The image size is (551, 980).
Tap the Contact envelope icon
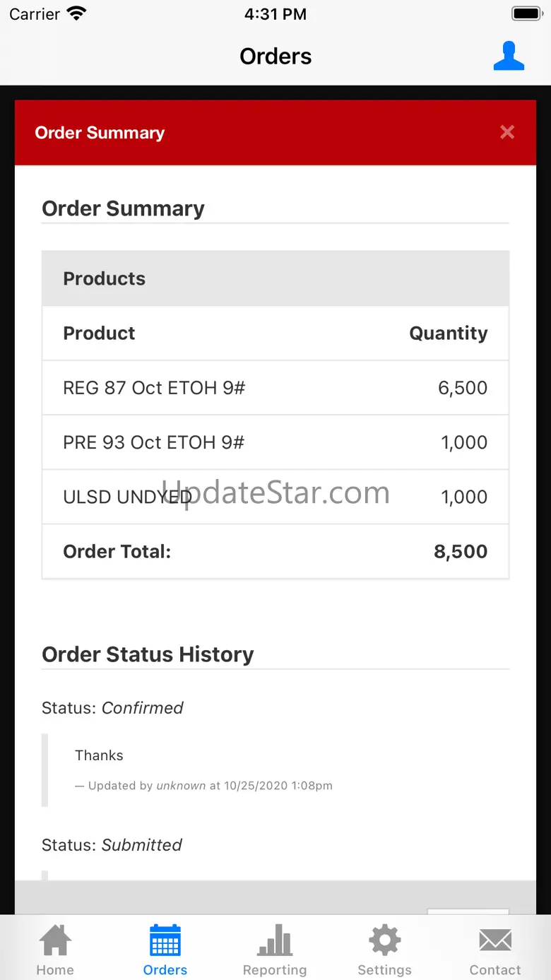pos(495,941)
